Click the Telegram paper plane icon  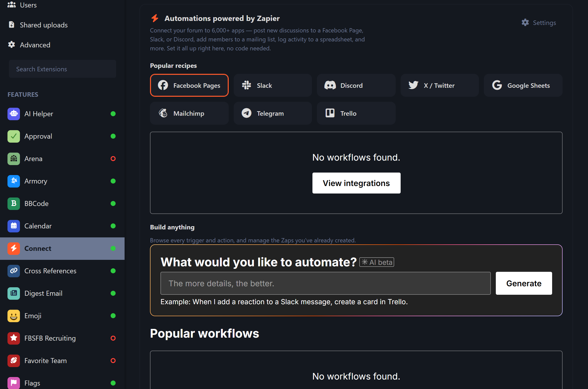[246, 113]
